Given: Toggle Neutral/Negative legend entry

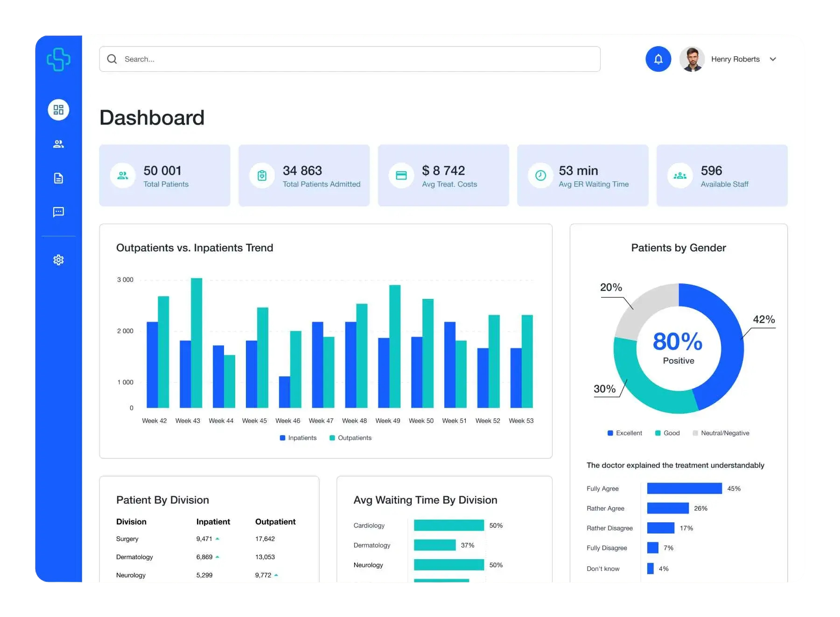Looking at the screenshot, I should [x=721, y=433].
